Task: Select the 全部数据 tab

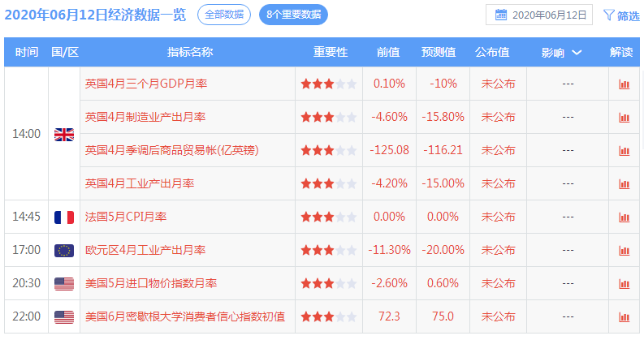Action: pyautogui.click(x=223, y=15)
